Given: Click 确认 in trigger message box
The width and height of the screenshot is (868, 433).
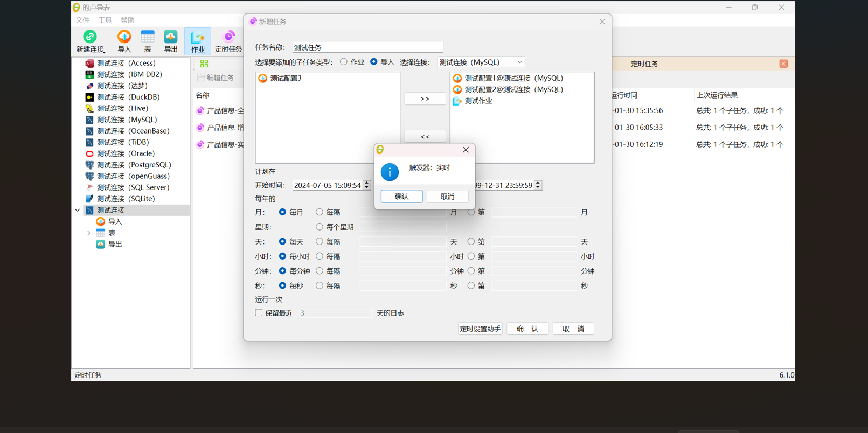Looking at the screenshot, I should click(401, 197).
